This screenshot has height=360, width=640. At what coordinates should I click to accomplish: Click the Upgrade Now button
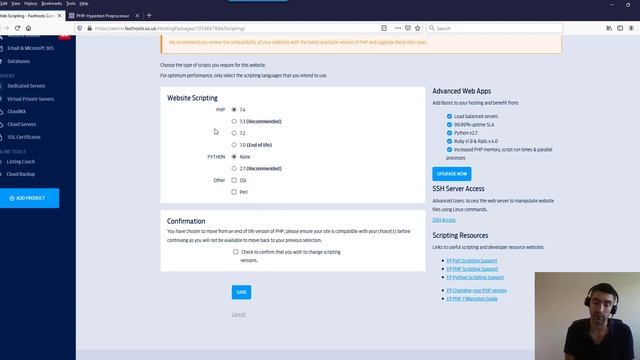point(451,174)
